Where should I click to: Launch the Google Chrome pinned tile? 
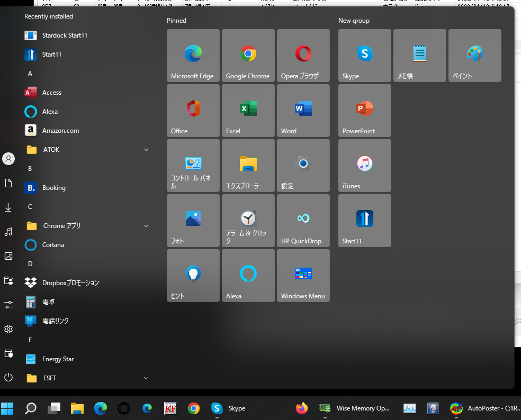(x=248, y=56)
